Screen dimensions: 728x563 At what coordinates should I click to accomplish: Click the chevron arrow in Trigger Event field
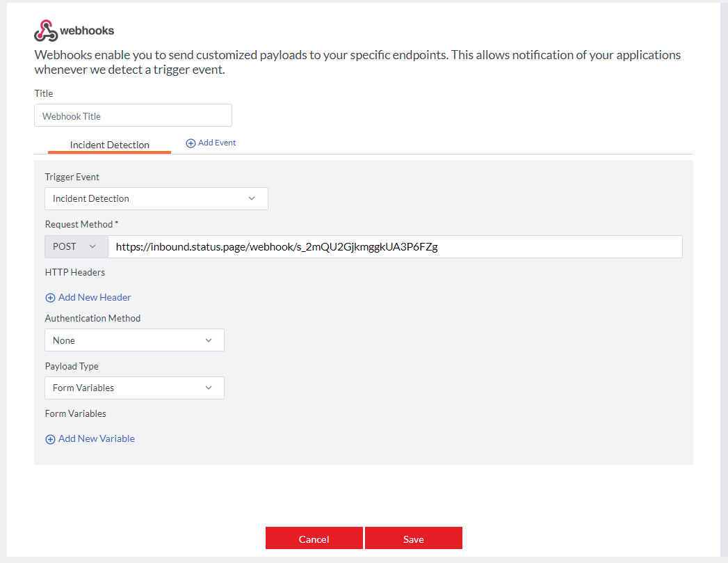[252, 198]
